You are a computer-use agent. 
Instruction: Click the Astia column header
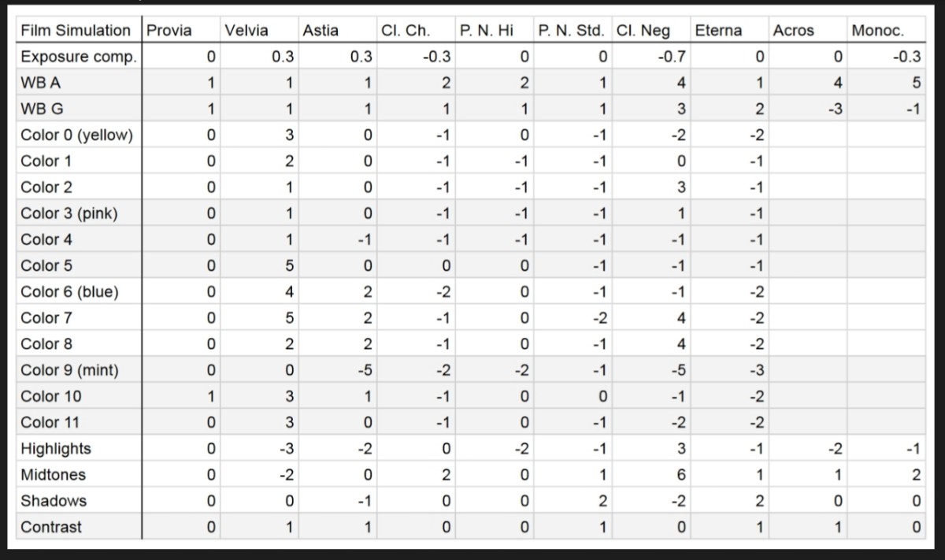click(x=321, y=31)
